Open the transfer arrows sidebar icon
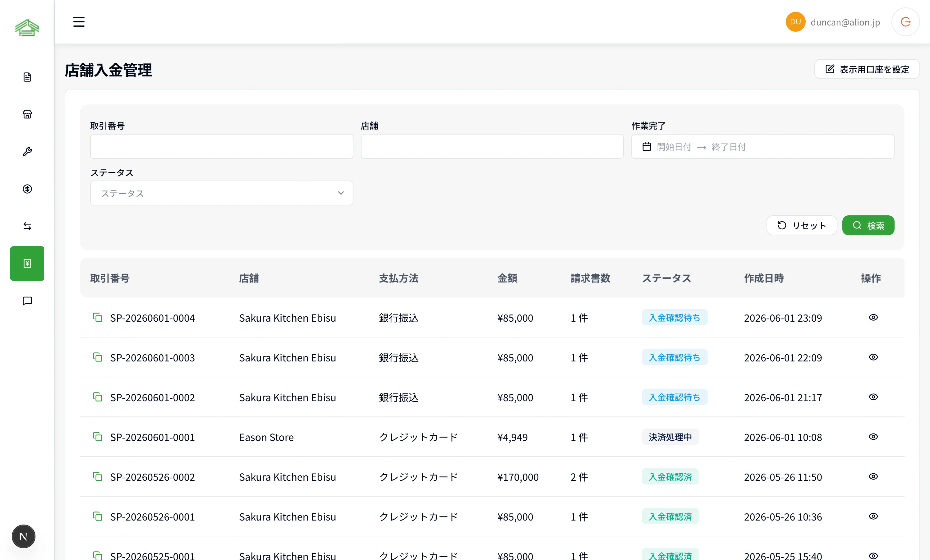930x560 pixels. [27, 226]
